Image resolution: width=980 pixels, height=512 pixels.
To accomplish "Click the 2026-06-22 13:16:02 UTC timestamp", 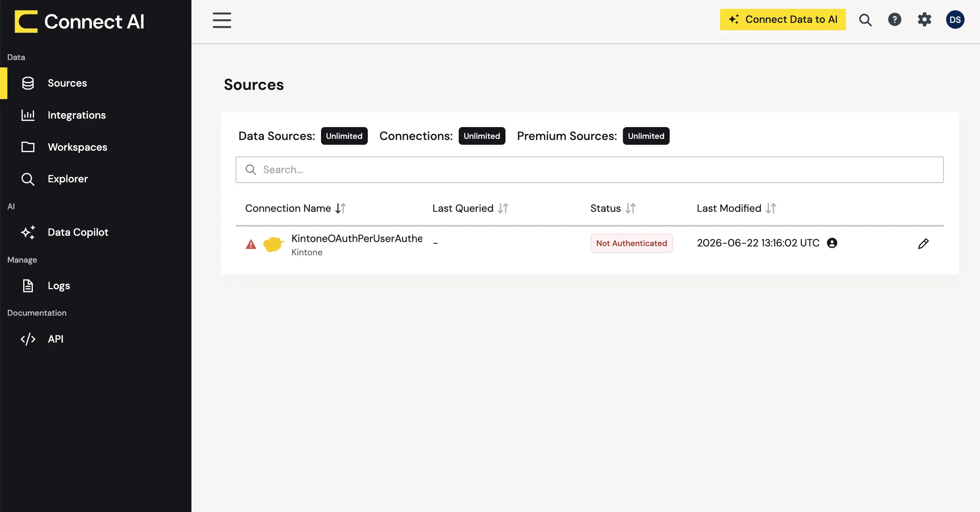I will coord(758,243).
